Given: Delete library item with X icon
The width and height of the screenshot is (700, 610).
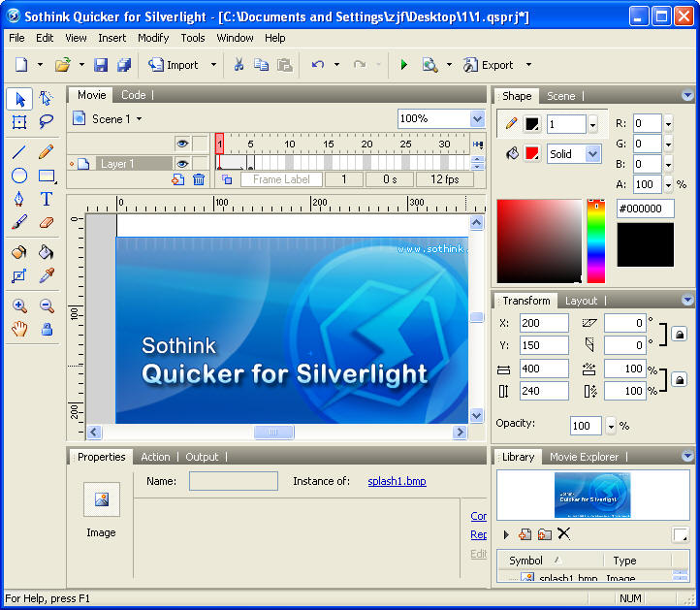Looking at the screenshot, I should 564,533.
